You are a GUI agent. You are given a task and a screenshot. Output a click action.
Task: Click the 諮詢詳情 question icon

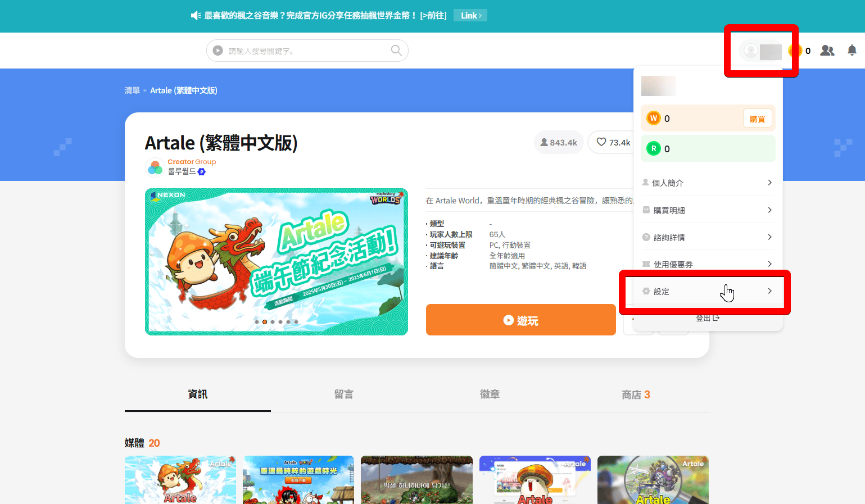(646, 237)
